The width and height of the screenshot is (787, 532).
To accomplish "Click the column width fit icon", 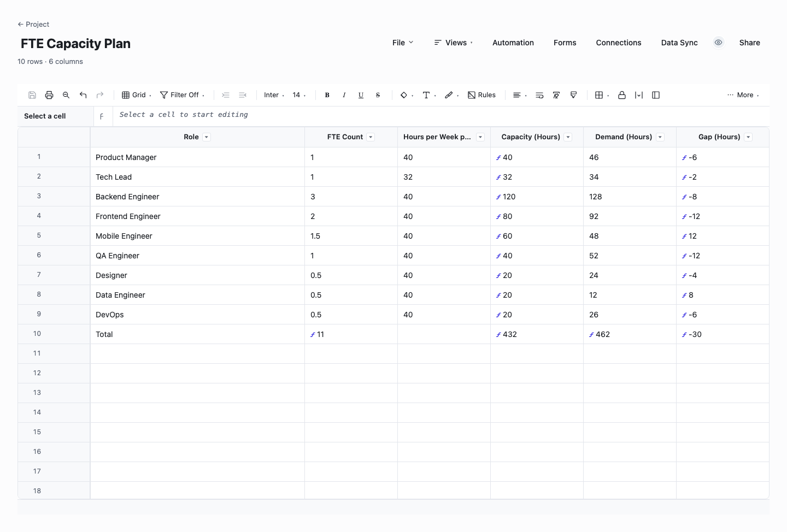I will click(x=639, y=95).
